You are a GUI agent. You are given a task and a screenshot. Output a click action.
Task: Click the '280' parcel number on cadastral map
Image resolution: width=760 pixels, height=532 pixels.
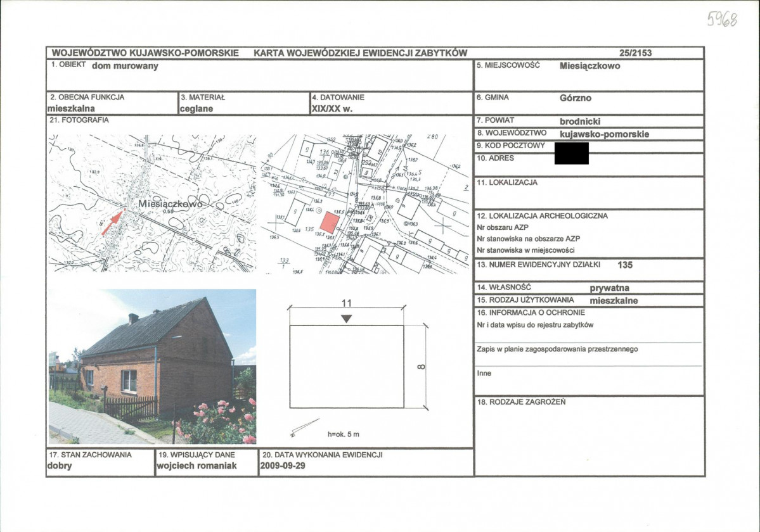pyautogui.click(x=432, y=137)
